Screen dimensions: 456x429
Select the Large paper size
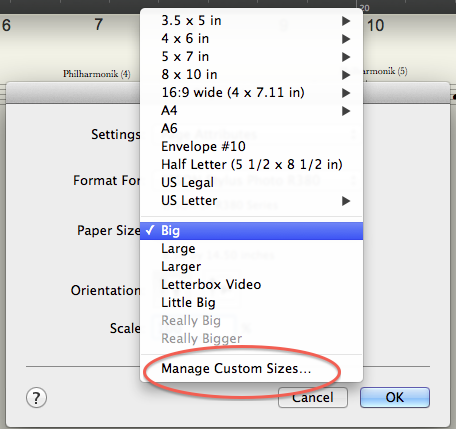251,249
